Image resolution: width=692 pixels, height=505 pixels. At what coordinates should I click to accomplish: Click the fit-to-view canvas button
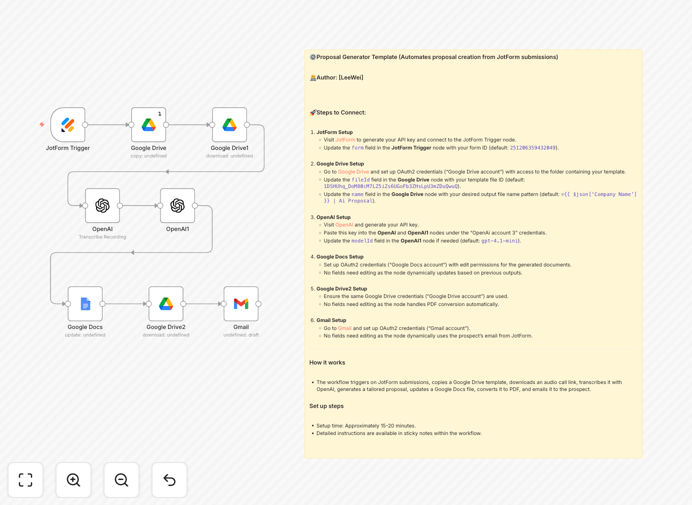pyautogui.click(x=26, y=480)
